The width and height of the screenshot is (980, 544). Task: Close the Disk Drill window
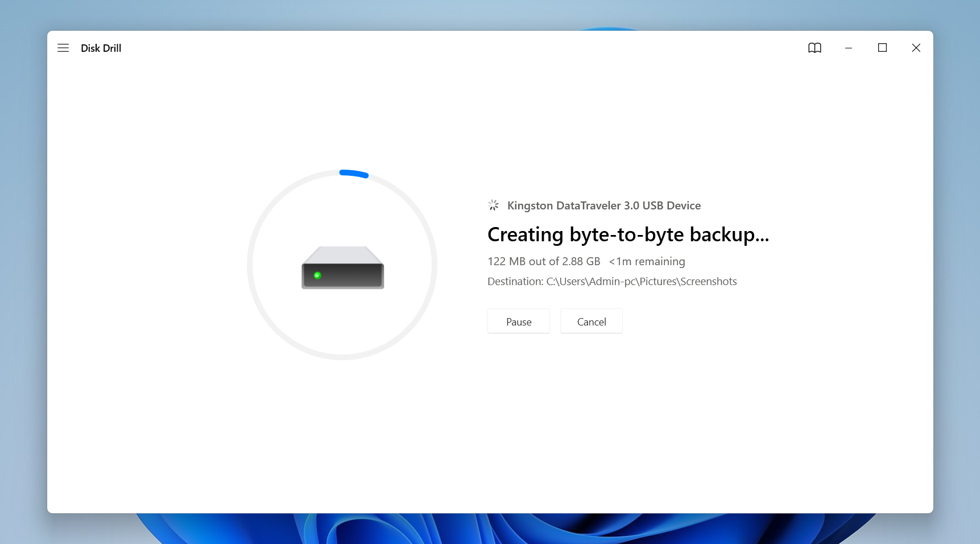(x=916, y=48)
